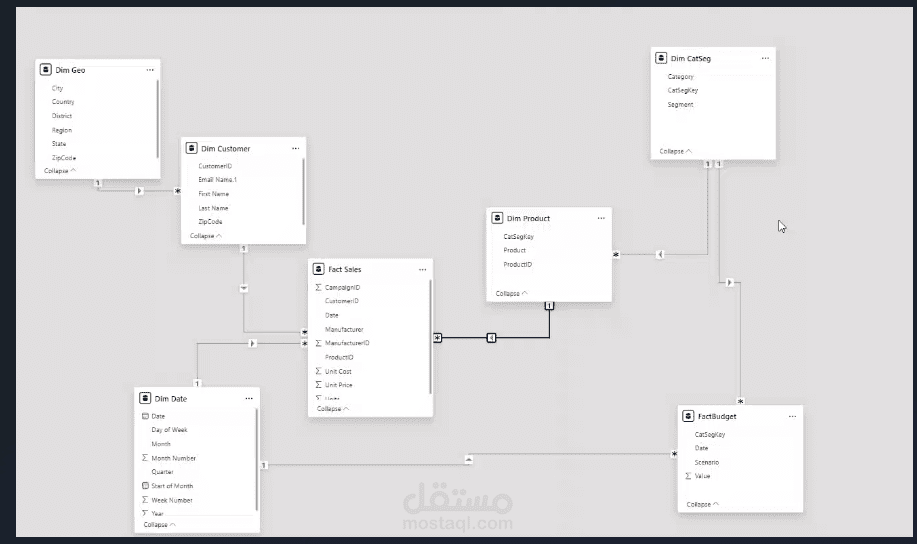
Task: Open FactBudget more options ellipsis
Action: coord(792,416)
